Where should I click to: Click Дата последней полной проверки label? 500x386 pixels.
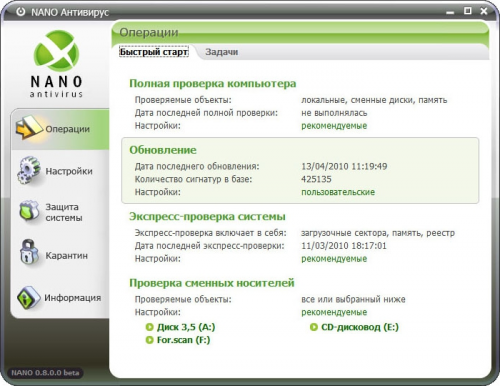pyautogui.click(x=206, y=113)
